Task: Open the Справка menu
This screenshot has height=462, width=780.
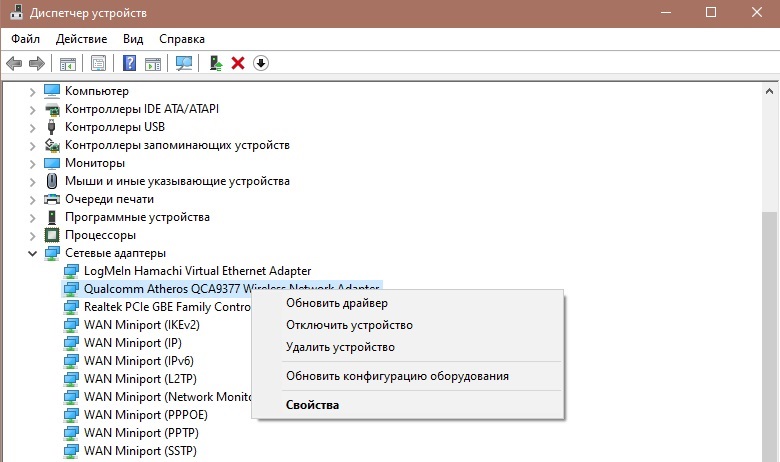Action: [x=181, y=38]
